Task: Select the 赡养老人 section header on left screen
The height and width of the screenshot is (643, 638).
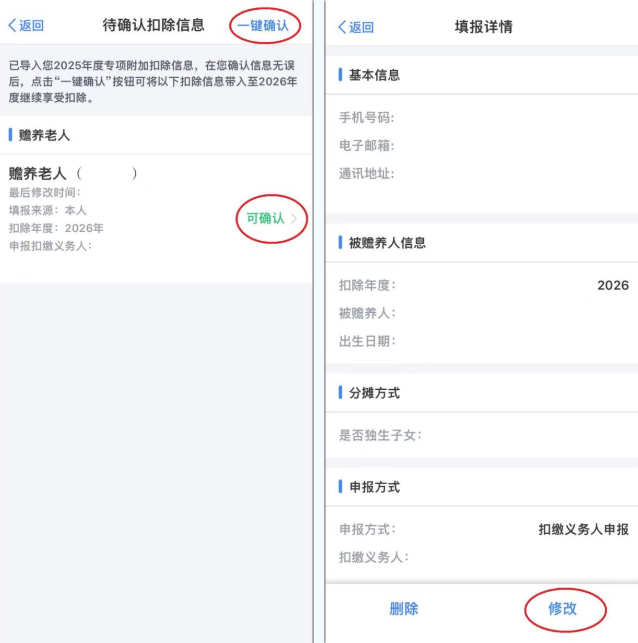Action: pyautogui.click(x=44, y=134)
